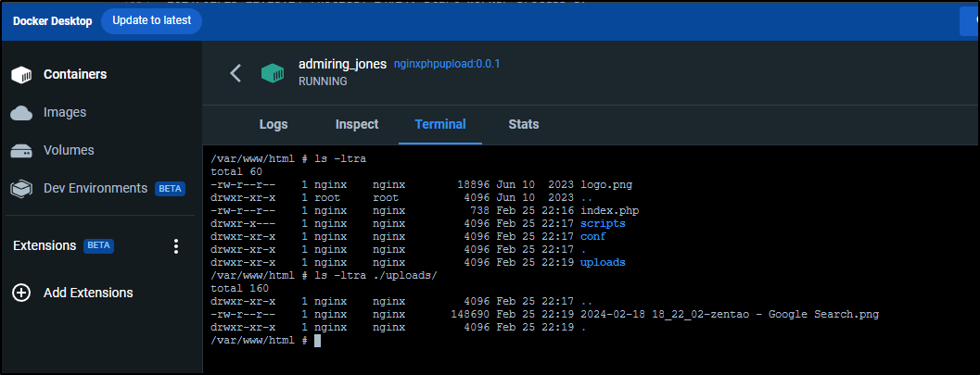980x375 pixels.
Task: Switch to the Logs tab
Action: click(274, 124)
